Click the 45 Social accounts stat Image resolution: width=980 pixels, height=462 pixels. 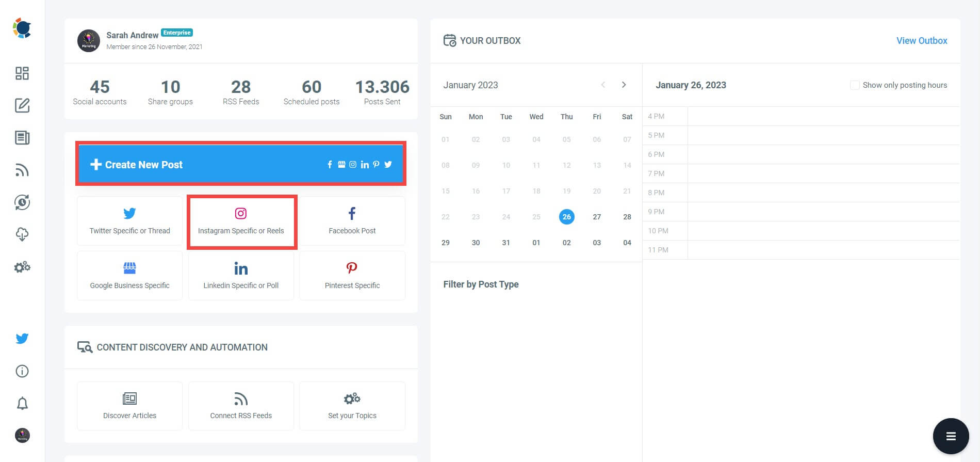100,92
